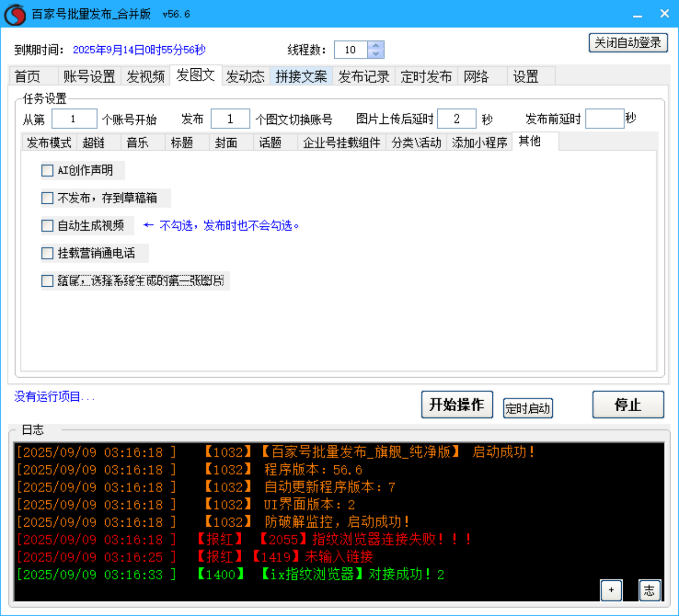Increase 线程数 using the up arrow
The height and width of the screenshot is (616, 679).
376,46
